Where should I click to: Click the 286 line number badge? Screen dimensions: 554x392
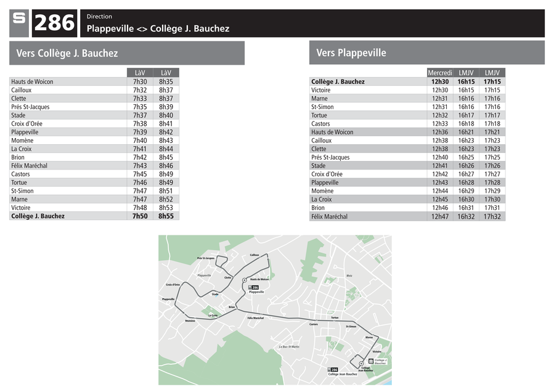pos(54,23)
